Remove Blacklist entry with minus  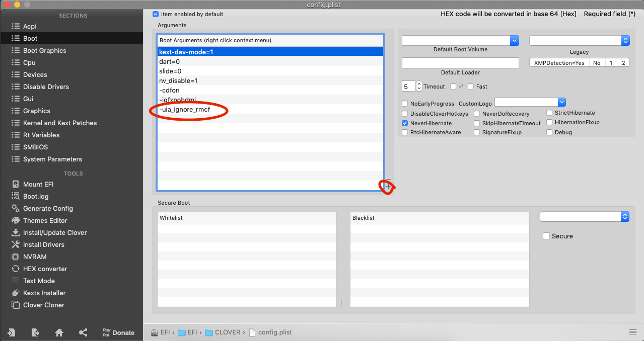pyautogui.click(x=535, y=296)
